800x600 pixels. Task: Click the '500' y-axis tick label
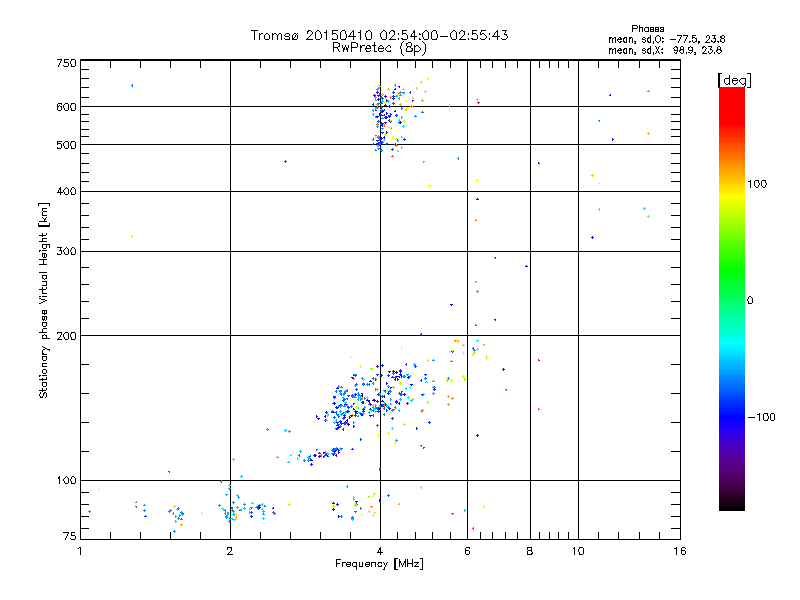click(66, 145)
